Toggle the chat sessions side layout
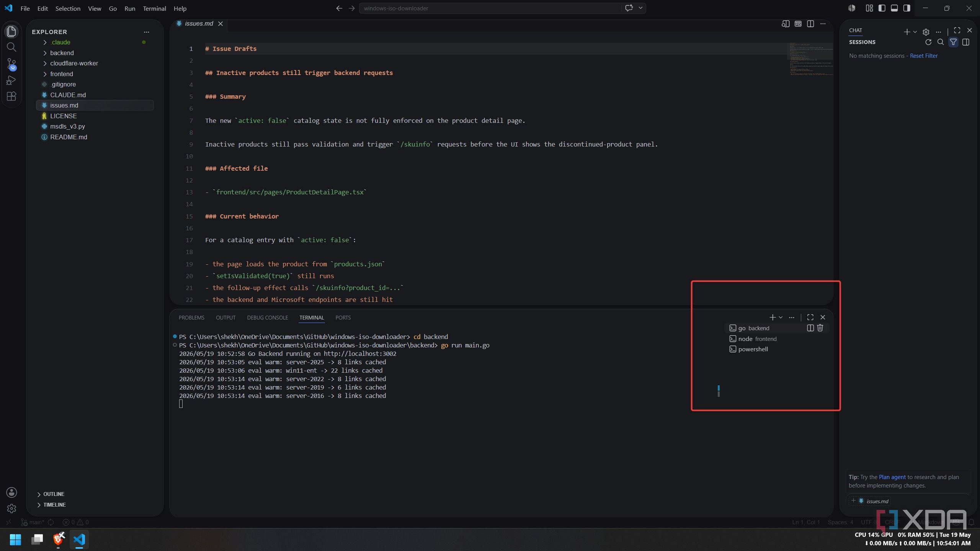Screen dimensions: 980x551 tap(965, 42)
